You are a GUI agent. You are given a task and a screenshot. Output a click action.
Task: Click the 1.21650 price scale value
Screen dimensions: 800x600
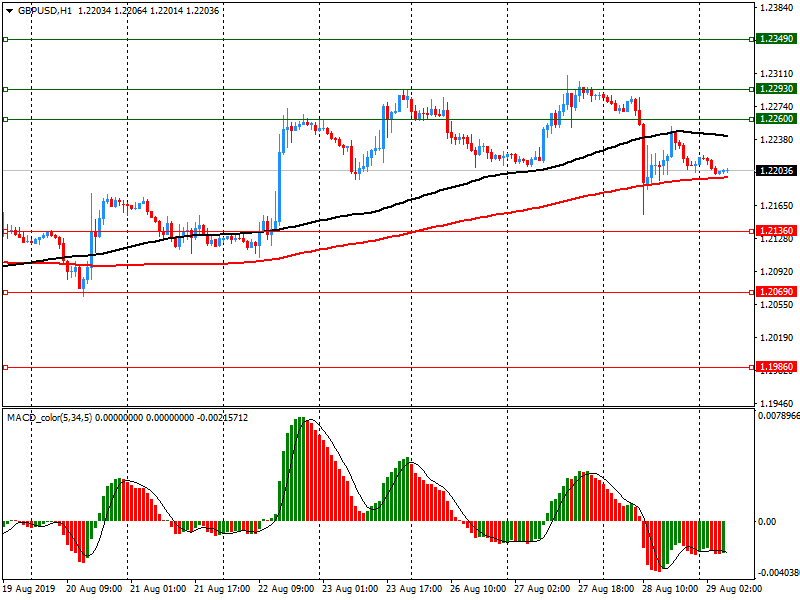(x=777, y=206)
